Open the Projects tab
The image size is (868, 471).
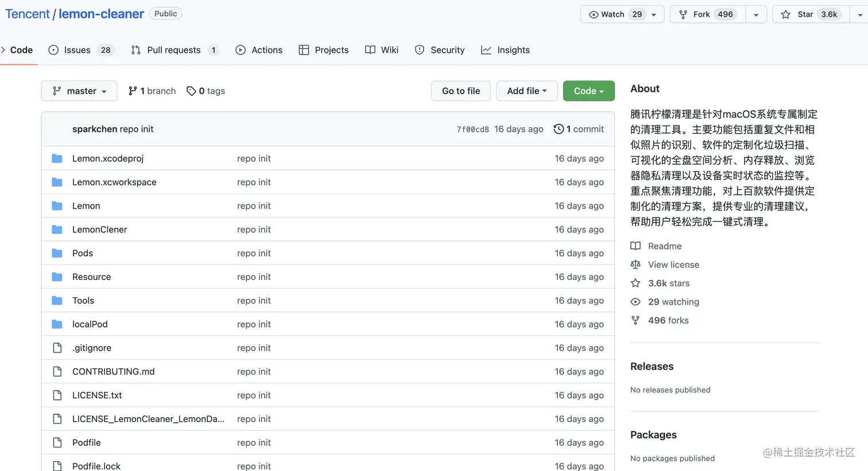tap(324, 50)
